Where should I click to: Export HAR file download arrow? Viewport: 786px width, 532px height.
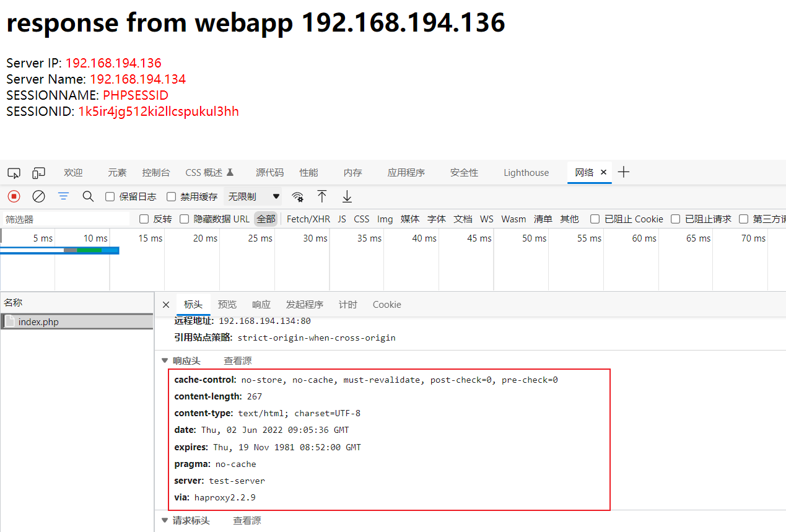point(347,196)
